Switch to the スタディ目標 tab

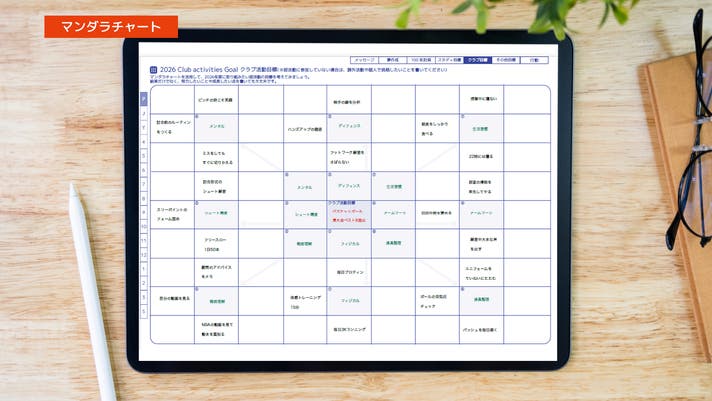coord(446,60)
